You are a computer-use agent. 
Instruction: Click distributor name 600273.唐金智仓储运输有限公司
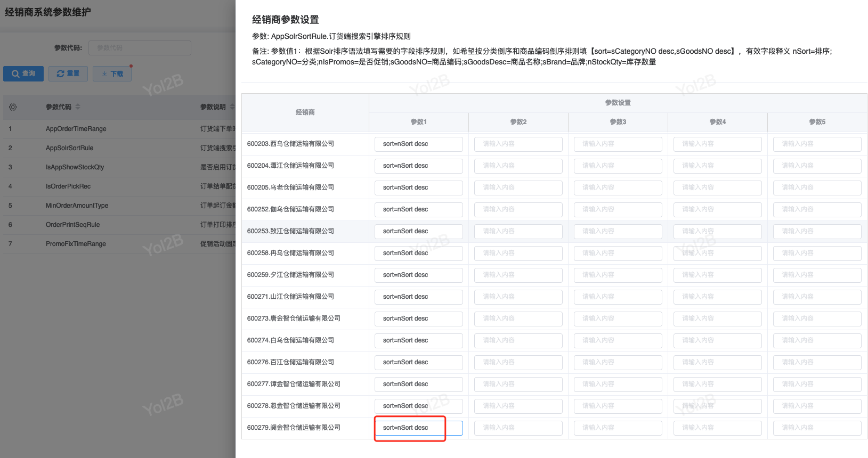[x=294, y=318]
